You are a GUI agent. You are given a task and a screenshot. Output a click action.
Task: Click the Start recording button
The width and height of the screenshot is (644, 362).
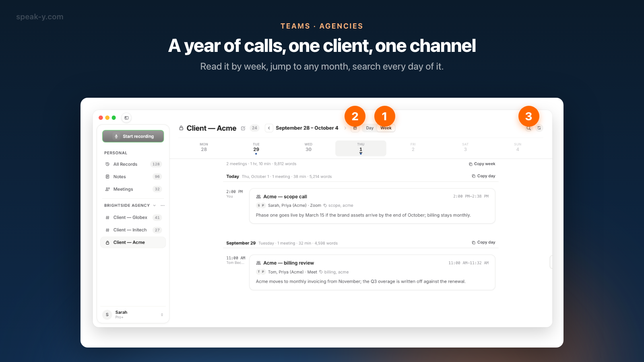[133, 136]
